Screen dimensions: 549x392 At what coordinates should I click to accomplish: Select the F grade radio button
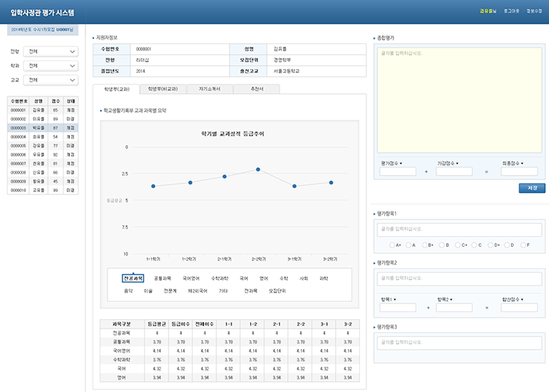[523, 245]
